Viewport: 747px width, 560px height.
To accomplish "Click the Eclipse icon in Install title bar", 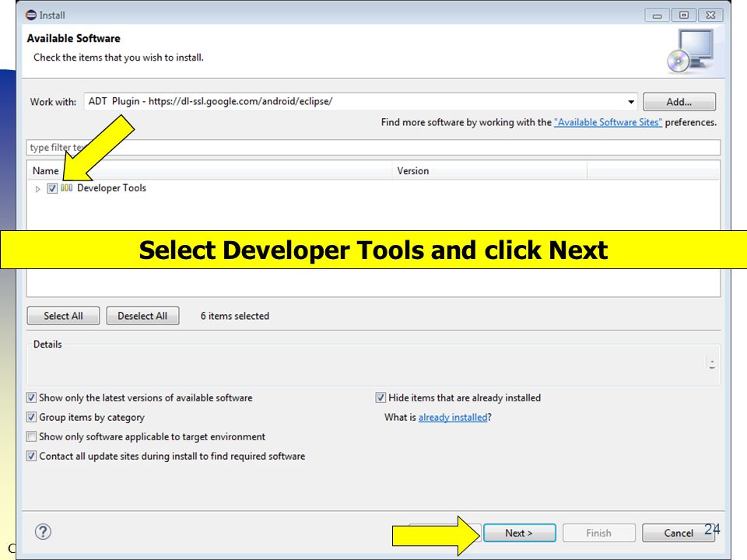I will [31, 16].
